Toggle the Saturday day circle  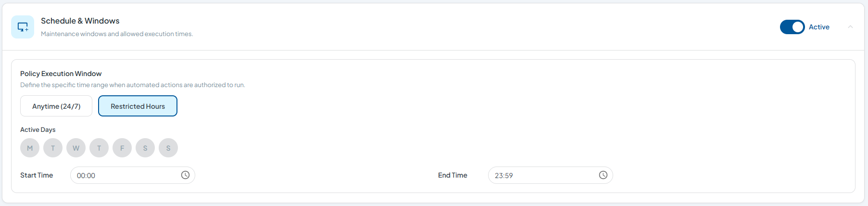tap(145, 148)
